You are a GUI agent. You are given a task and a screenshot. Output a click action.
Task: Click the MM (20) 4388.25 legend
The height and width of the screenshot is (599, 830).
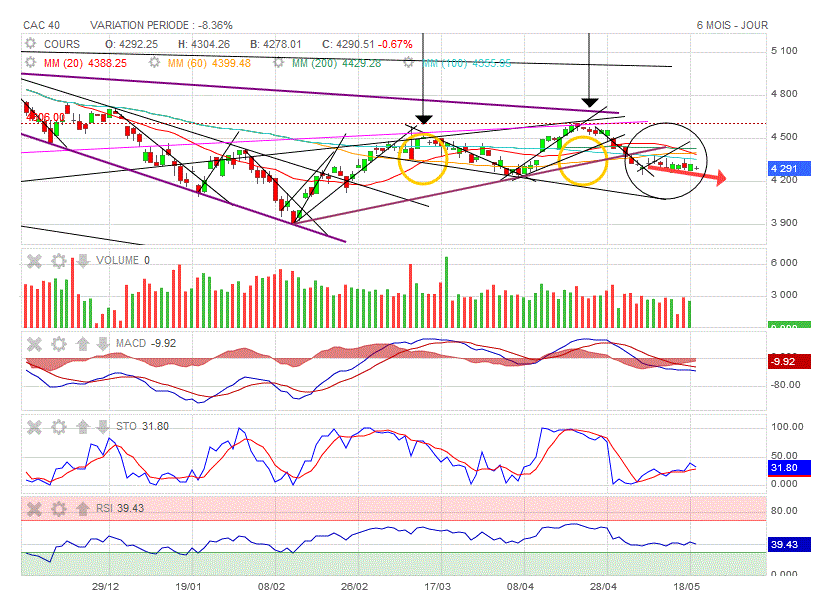85,63
